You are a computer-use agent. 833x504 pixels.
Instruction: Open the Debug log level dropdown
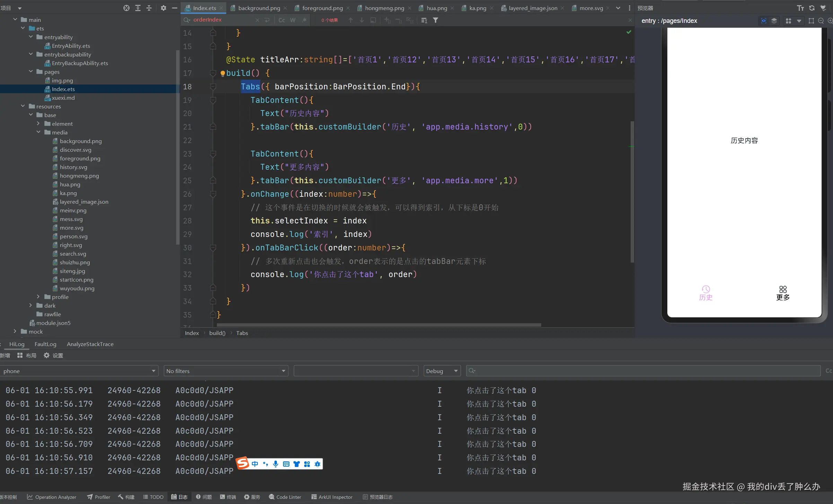pyautogui.click(x=442, y=371)
